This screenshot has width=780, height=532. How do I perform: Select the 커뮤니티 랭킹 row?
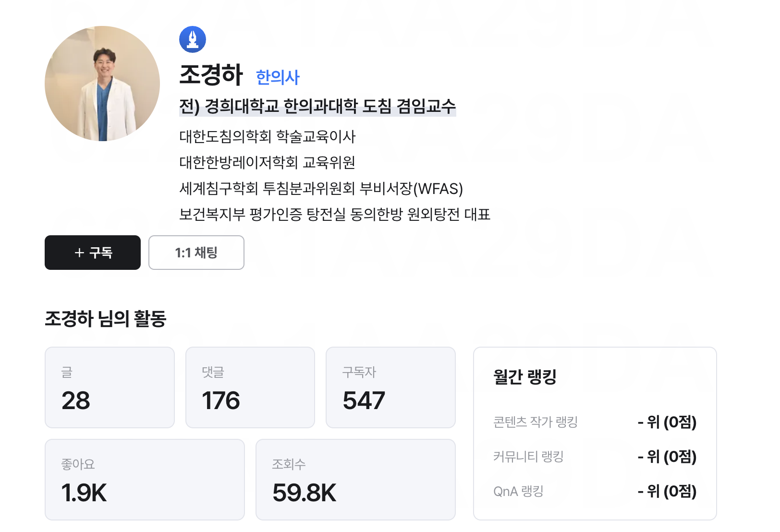(595, 457)
